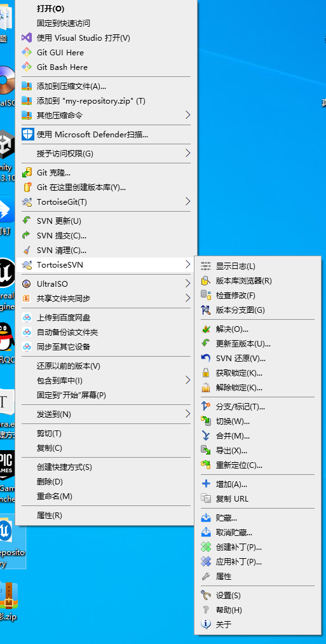Select 上传到百度网盘

point(106,317)
